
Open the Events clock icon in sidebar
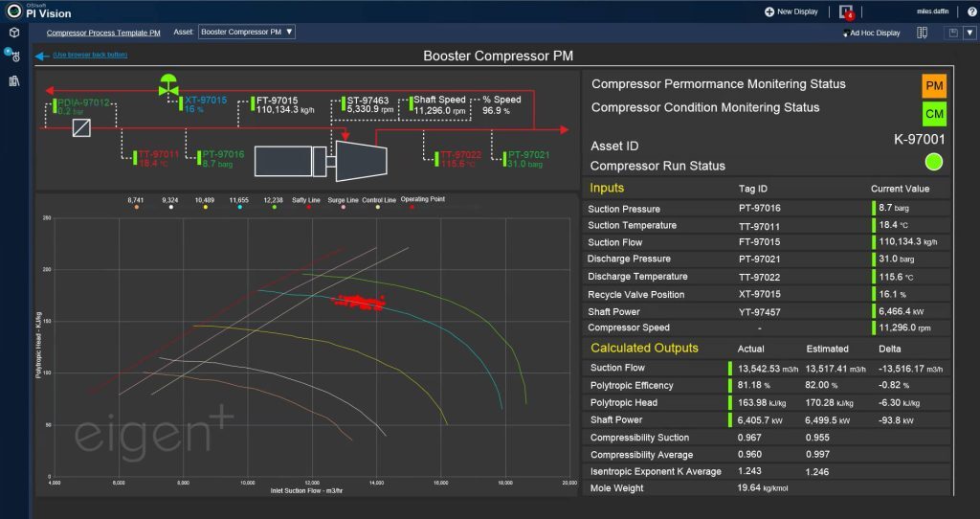point(13,56)
